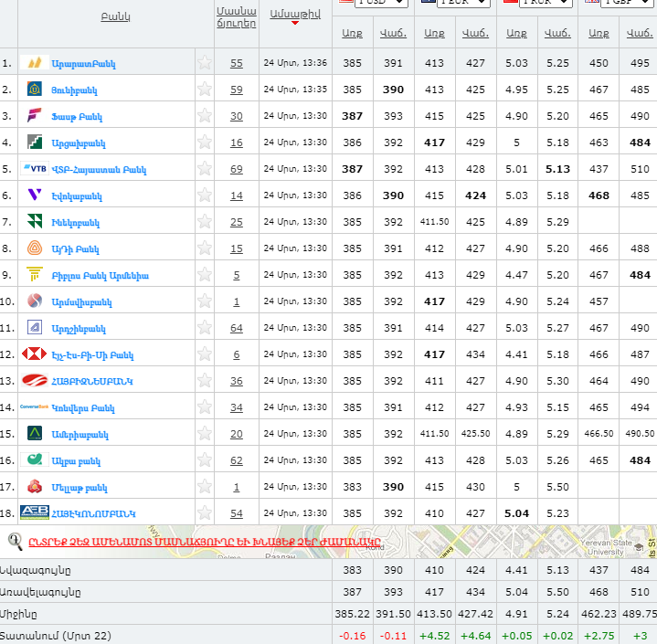
Task: Toggle favorite star for Արցախբանկ
Action: pyautogui.click(x=205, y=142)
